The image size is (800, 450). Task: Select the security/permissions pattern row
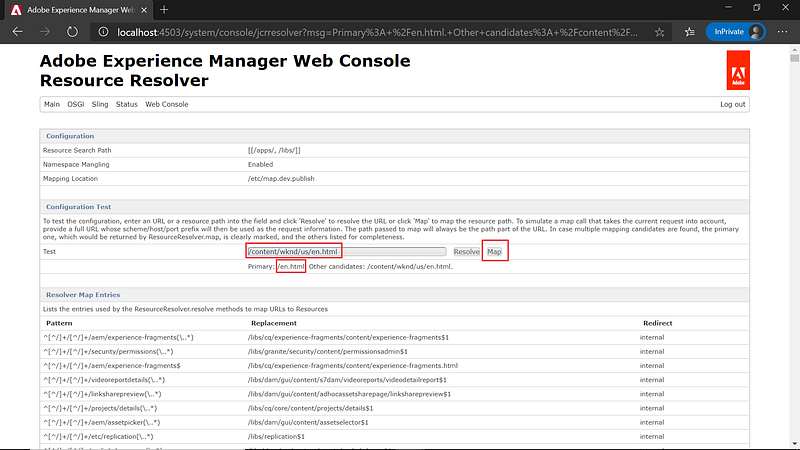point(394,352)
